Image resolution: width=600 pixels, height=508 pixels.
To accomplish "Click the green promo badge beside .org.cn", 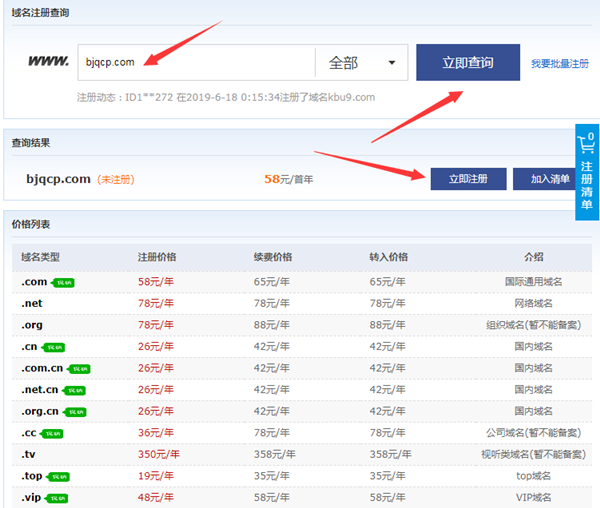I will tap(75, 412).
